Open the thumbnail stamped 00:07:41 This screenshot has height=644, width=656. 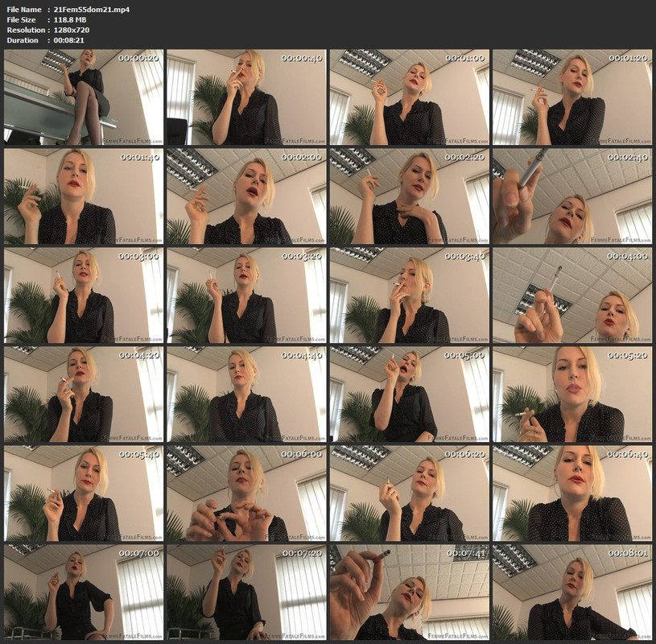(409, 592)
